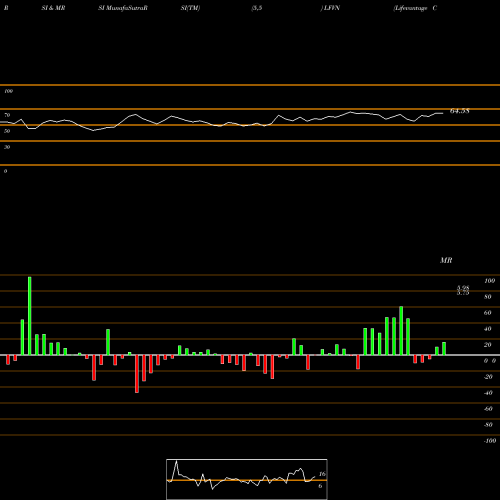This screenshot has width=500, height=500.
Task: Click the MR label above the bar chart
Action: click(x=446, y=260)
